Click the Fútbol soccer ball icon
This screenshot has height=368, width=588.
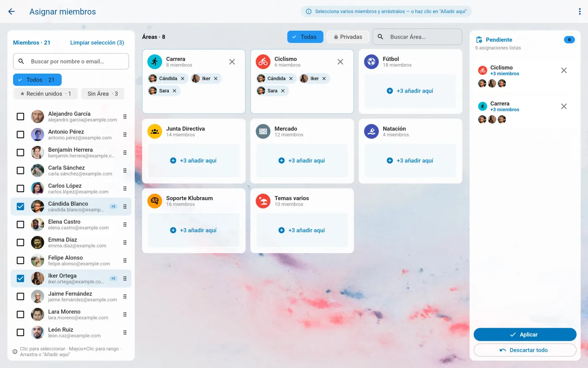tap(371, 62)
